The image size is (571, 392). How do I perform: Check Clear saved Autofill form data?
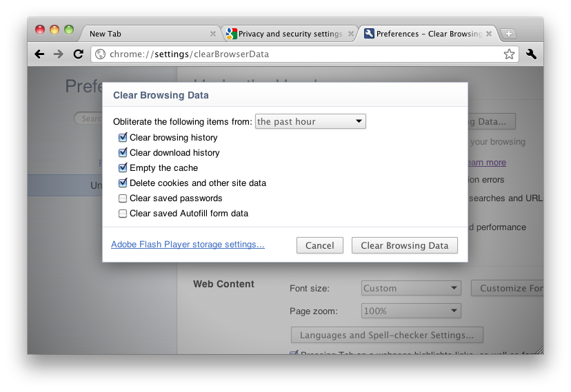(123, 214)
